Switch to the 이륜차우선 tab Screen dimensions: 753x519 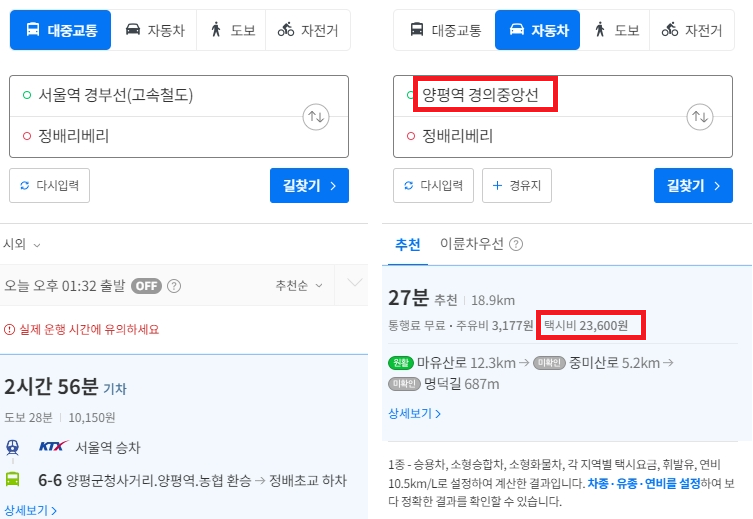click(x=465, y=244)
